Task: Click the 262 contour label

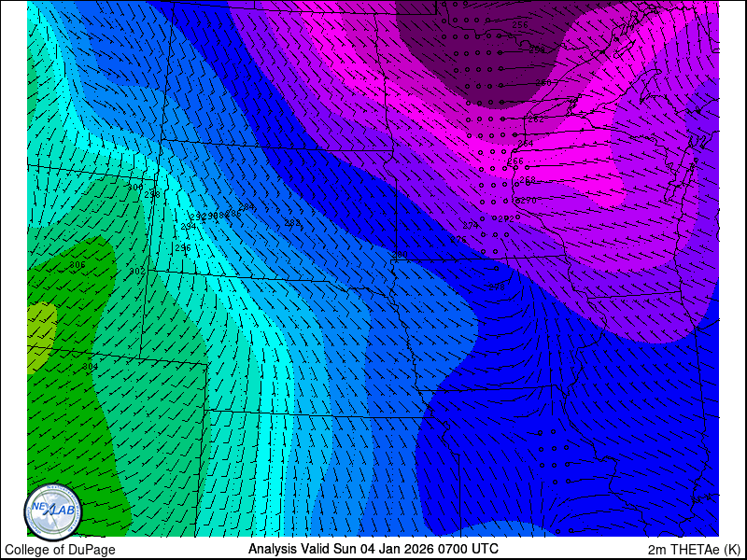Action: point(536,119)
